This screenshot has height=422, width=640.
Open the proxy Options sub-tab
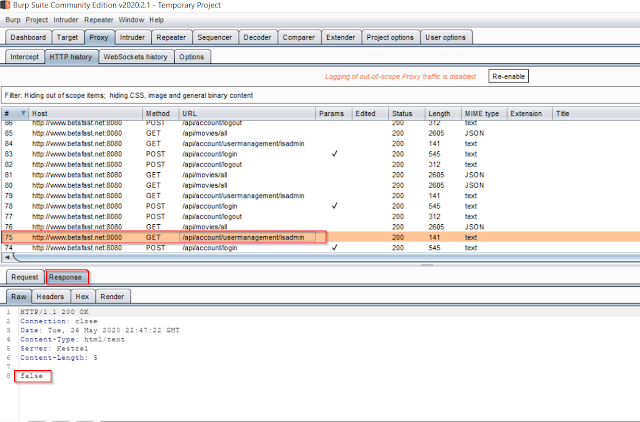click(192, 57)
